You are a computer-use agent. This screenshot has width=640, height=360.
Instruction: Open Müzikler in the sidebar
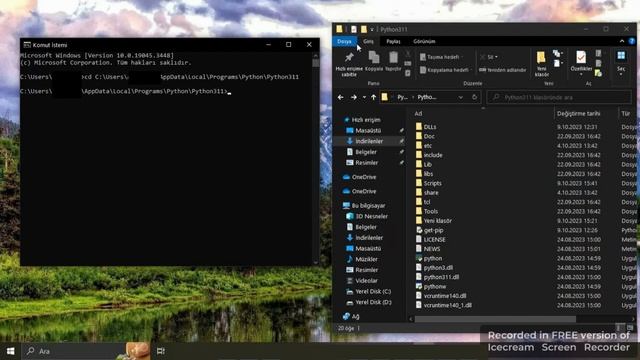point(362,259)
